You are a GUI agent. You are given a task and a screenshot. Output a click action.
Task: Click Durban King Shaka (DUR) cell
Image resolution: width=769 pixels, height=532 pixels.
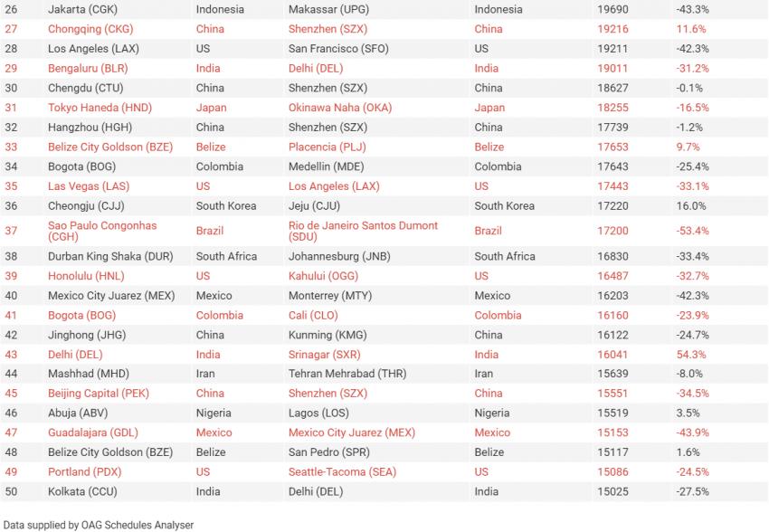click(110, 256)
